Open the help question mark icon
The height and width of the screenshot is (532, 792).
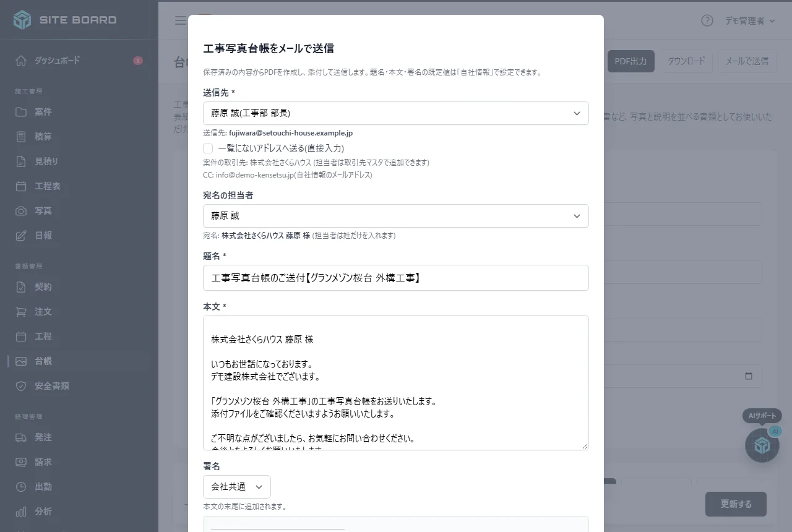pos(707,20)
